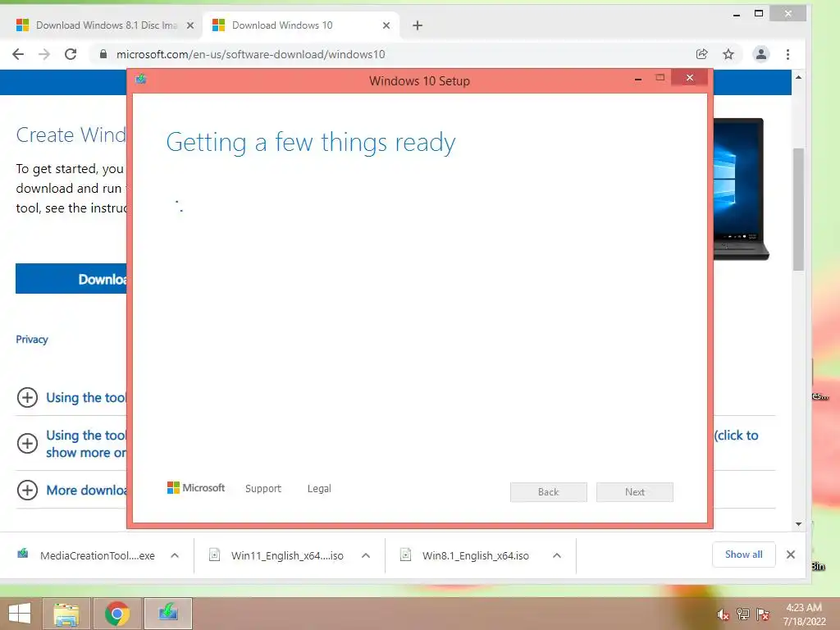Share this page icon in address bar
The image size is (840, 630).
702,54
